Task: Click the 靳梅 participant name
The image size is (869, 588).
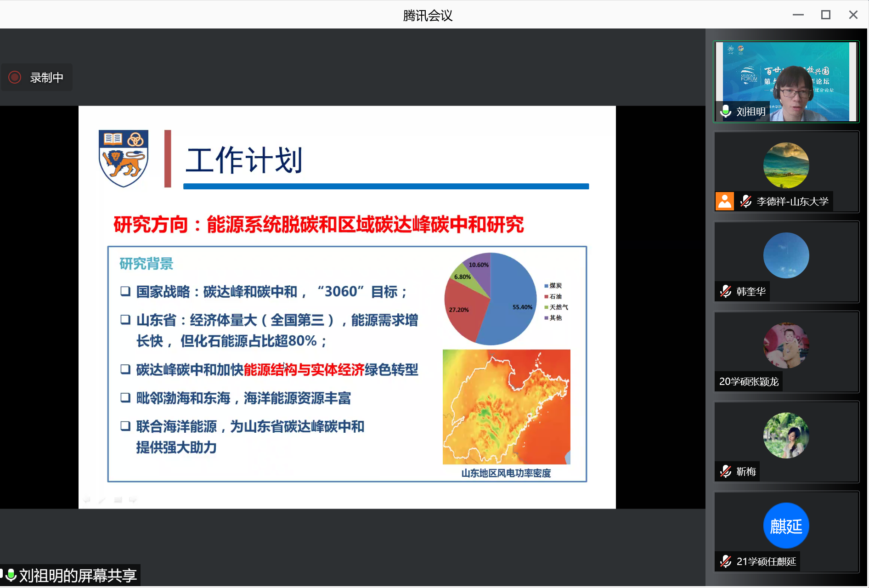Action: (746, 471)
